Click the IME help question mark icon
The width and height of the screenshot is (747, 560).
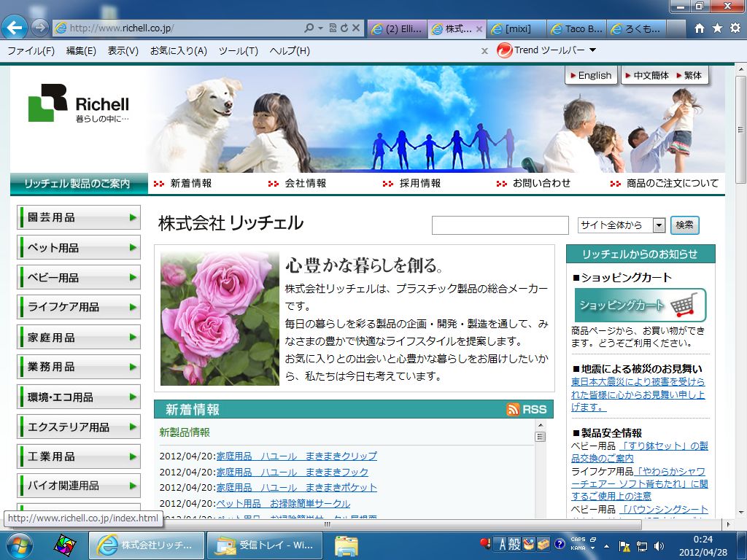560,544
